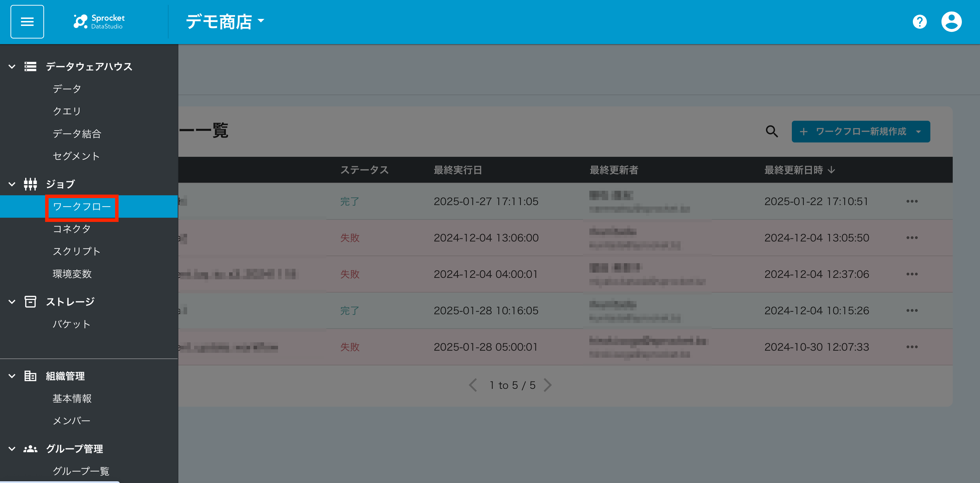This screenshot has width=980, height=483.
Task: Click execution date 2025-01-27 17:11:05
Action: pos(486,201)
